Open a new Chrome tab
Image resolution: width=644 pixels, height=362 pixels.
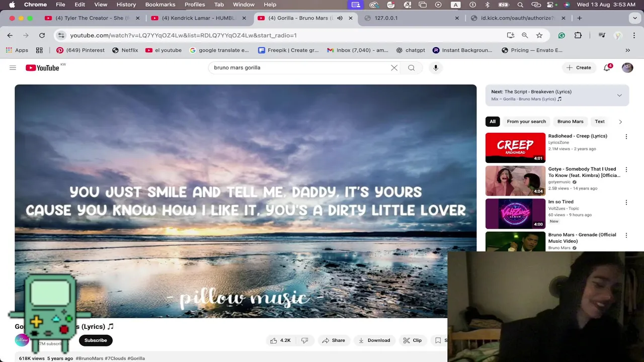coord(580,18)
